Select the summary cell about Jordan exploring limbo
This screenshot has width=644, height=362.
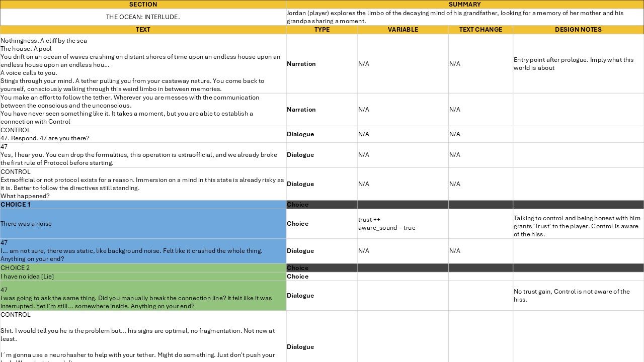click(x=464, y=17)
